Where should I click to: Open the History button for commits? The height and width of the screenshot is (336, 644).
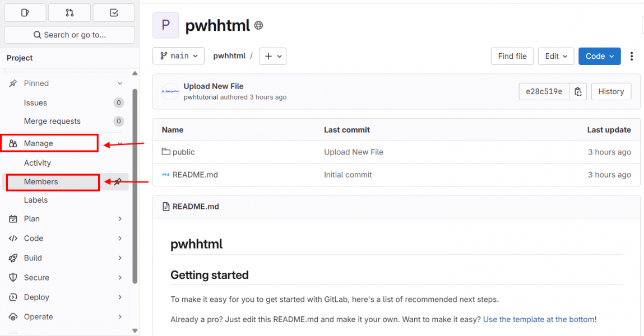(611, 91)
